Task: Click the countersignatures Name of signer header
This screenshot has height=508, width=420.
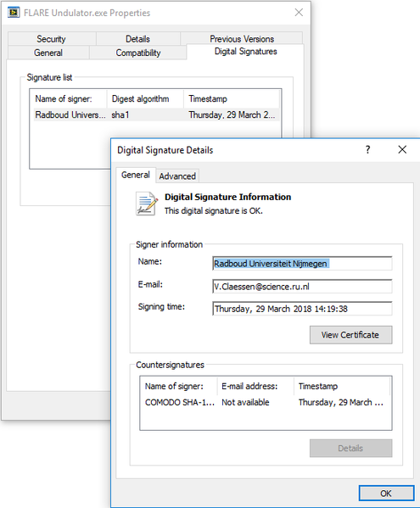Action: coord(179,386)
